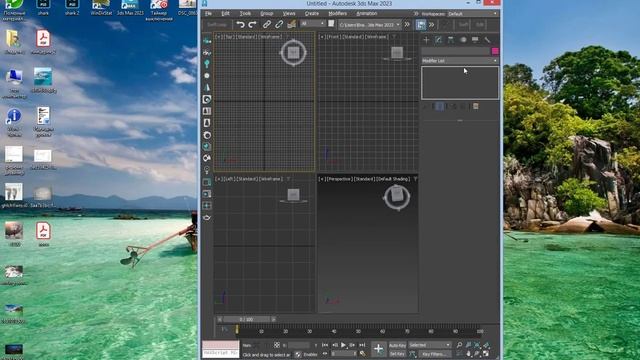Select the Orbit viewport navigation tool
The image size is (640, 360).
click(477, 353)
